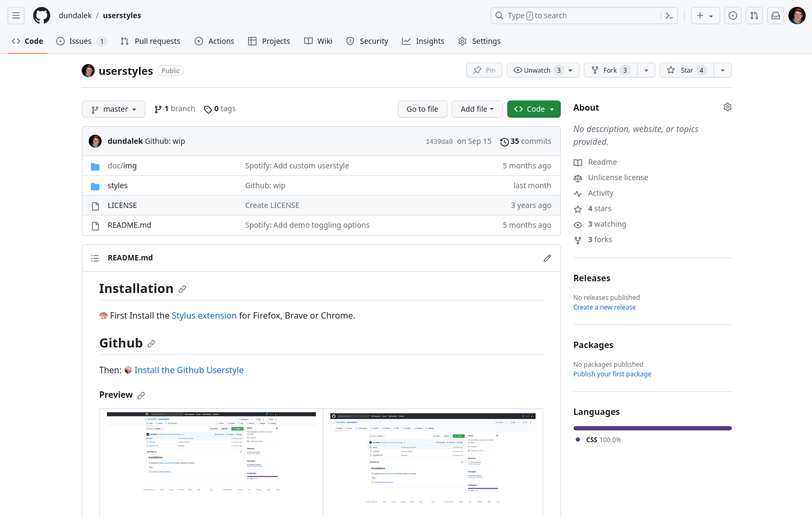
Task: View 3 watching link
Action: point(600,224)
